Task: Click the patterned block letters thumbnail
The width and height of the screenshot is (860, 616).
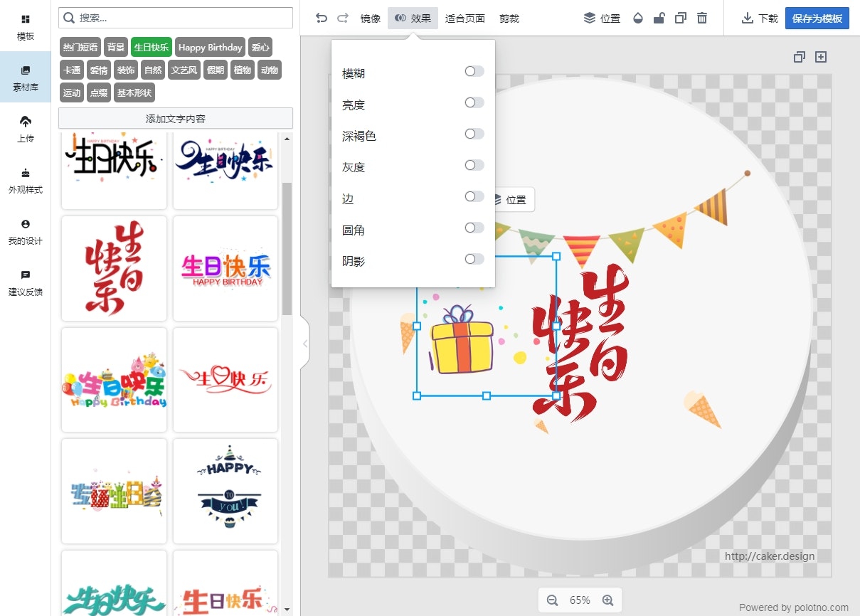Action: tap(114, 491)
